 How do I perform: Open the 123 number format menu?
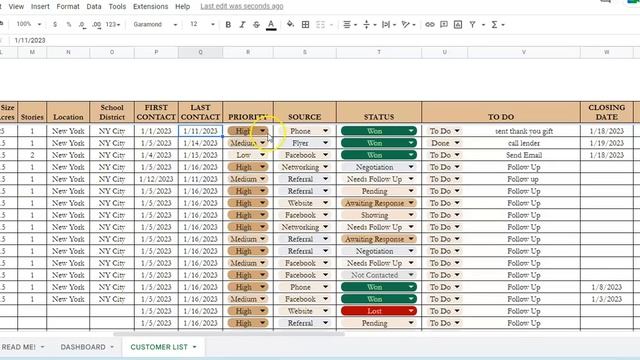pyautogui.click(x=113, y=24)
